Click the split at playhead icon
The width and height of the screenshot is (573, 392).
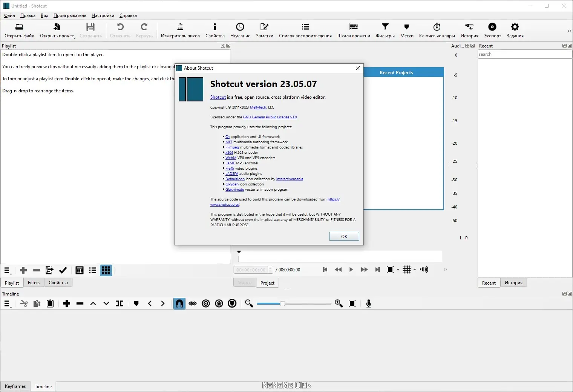pyautogui.click(x=120, y=304)
